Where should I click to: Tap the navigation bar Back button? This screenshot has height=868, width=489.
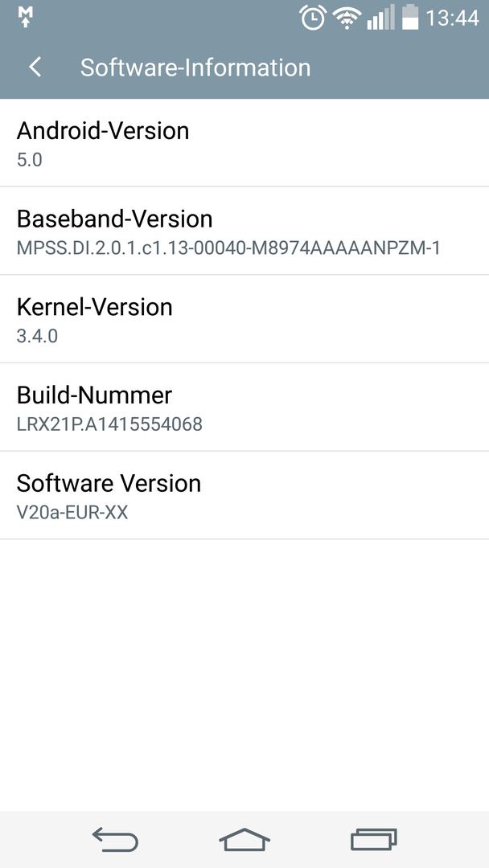click(115, 839)
